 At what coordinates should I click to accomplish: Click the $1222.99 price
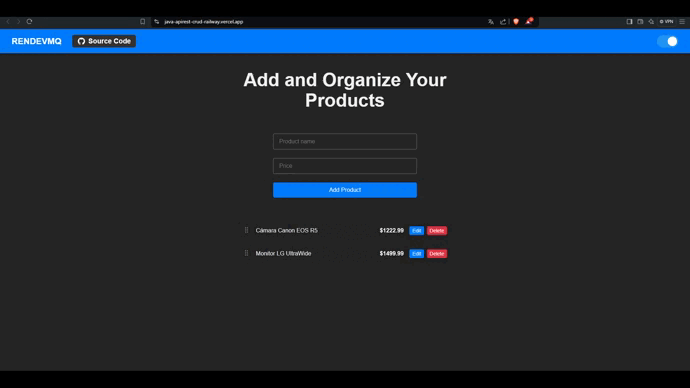(x=392, y=231)
